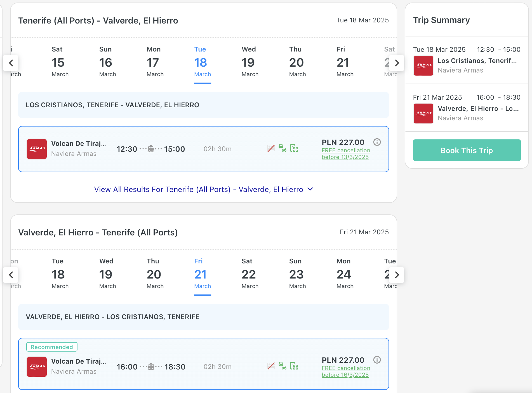Image resolution: width=532 pixels, height=393 pixels.
Task: Select Wed 19 March outbound date tab
Action: tap(250, 62)
